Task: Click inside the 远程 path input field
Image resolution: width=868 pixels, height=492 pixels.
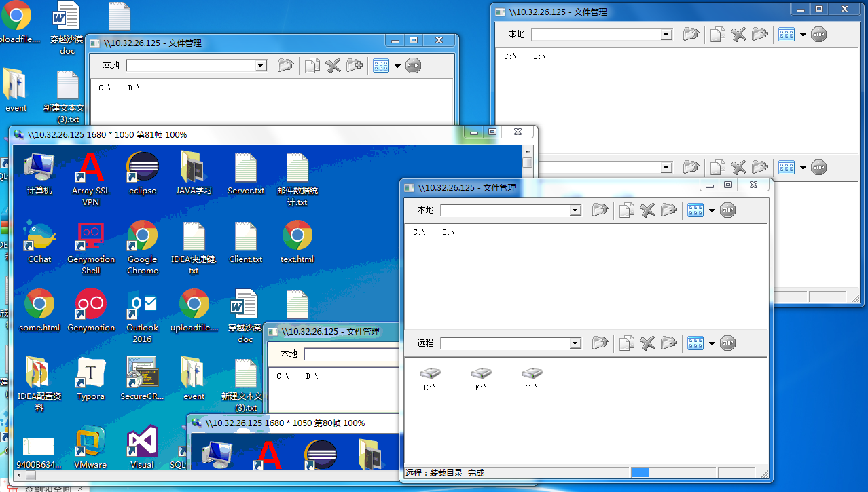Action: pos(505,343)
